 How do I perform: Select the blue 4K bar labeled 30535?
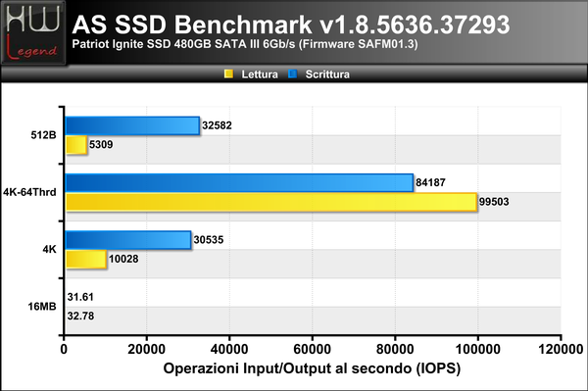(x=128, y=240)
